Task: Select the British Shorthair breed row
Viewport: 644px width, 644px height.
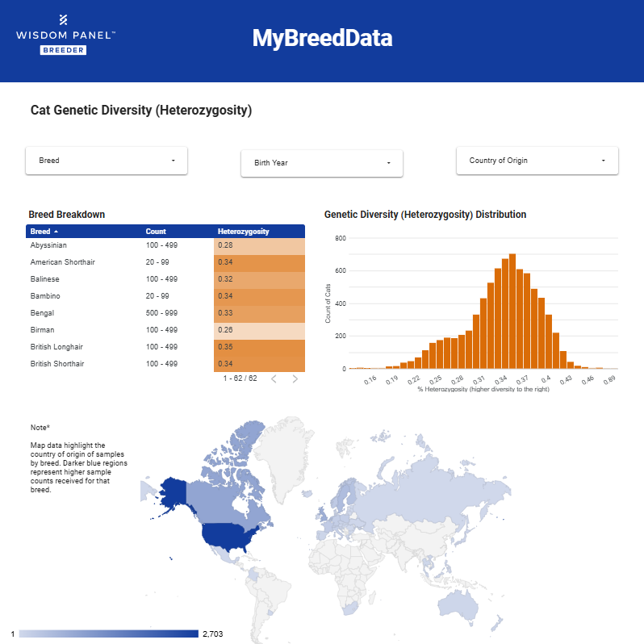Action: (165, 364)
